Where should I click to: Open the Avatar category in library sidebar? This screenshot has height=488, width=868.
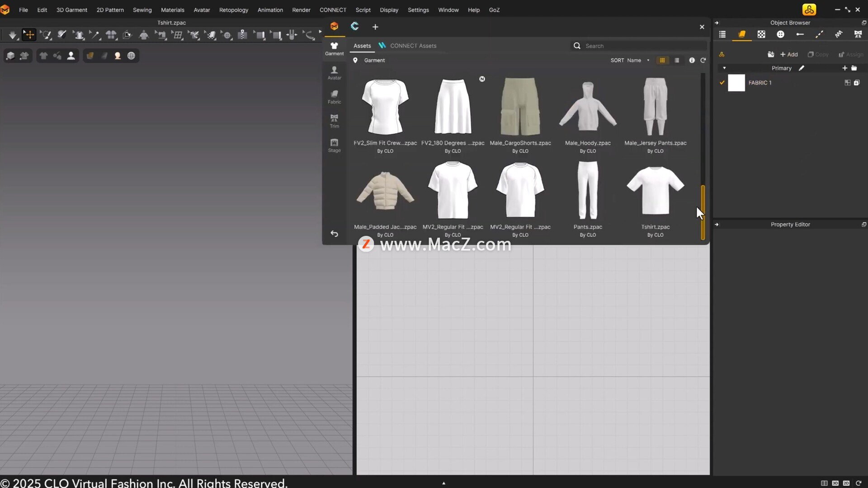tap(334, 73)
